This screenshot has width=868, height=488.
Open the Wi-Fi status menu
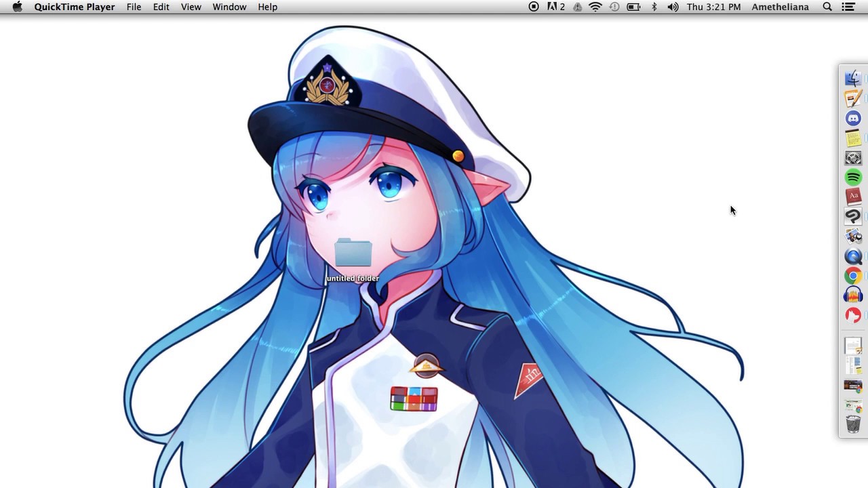(595, 7)
